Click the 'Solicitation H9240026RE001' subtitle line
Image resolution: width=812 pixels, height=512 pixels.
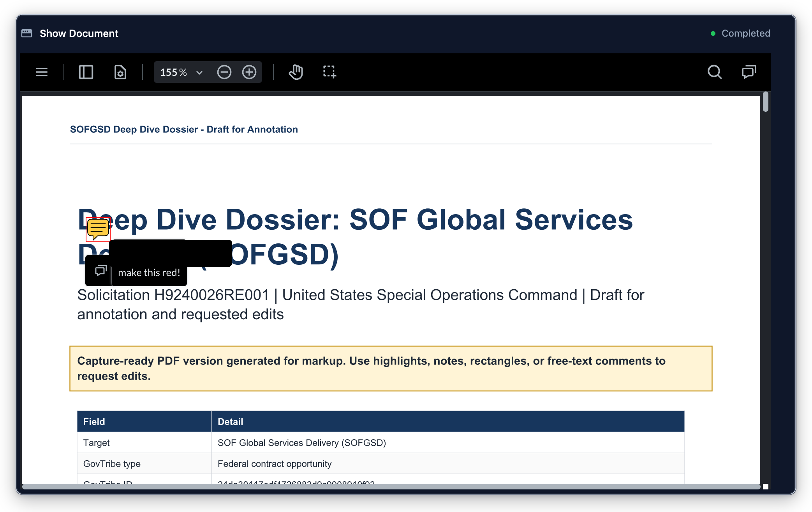click(x=361, y=304)
